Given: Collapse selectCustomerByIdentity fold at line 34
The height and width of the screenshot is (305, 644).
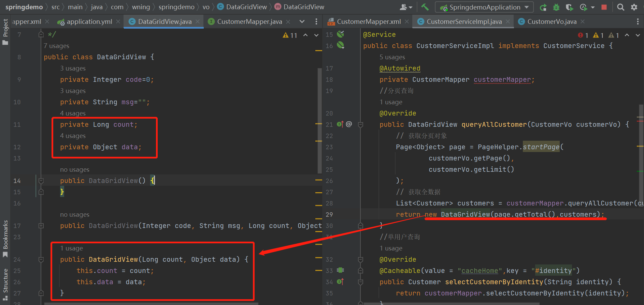Looking at the screenshot, I should click(360, 282).
